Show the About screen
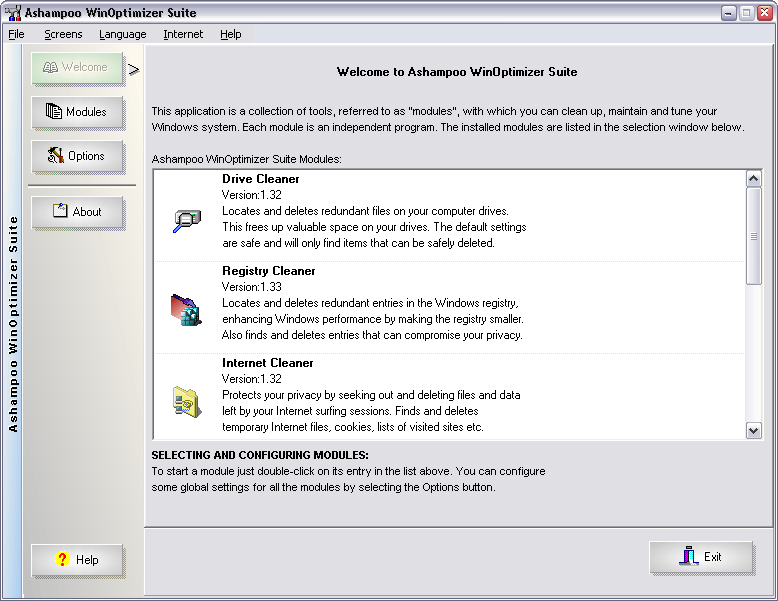 [77, 211]
